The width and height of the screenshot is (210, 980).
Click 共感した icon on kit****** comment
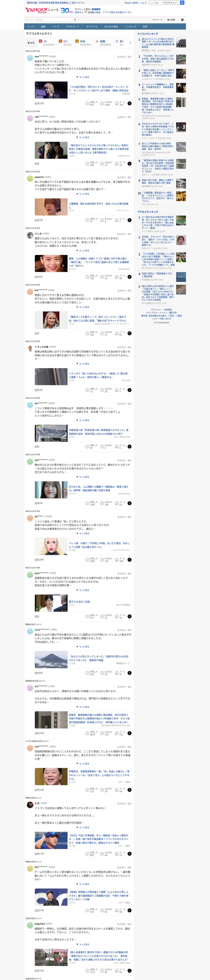tap(87, 560)
